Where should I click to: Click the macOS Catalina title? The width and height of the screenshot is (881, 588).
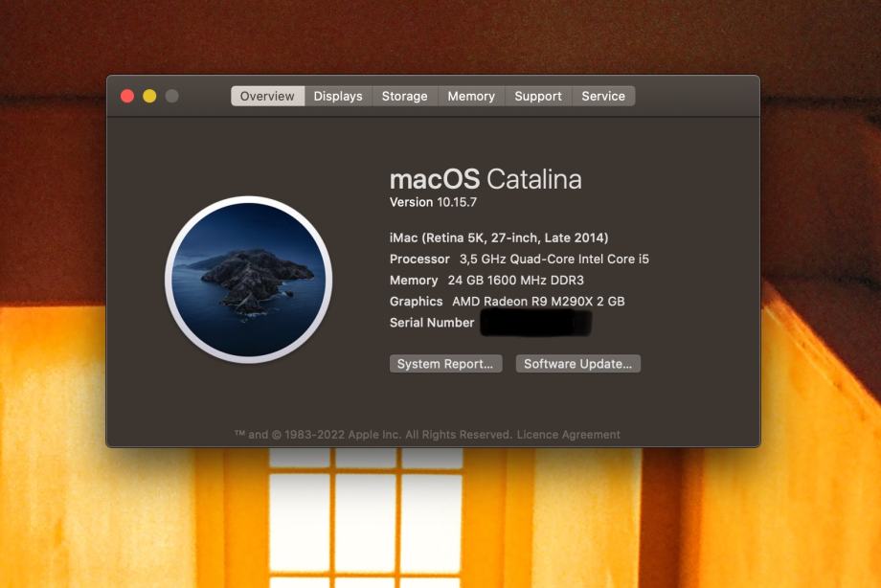point(486,179)
